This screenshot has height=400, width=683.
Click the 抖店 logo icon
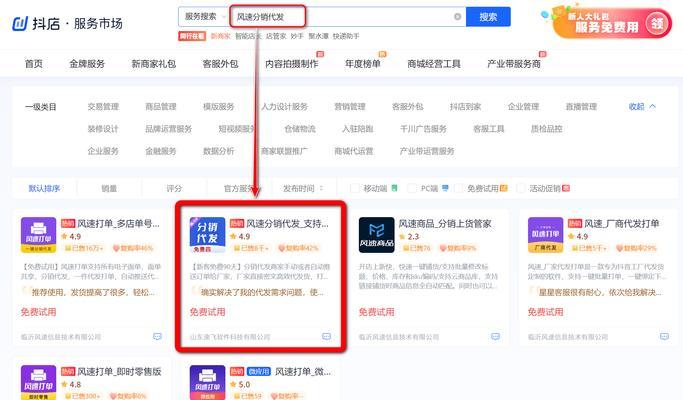coord(20,24)
